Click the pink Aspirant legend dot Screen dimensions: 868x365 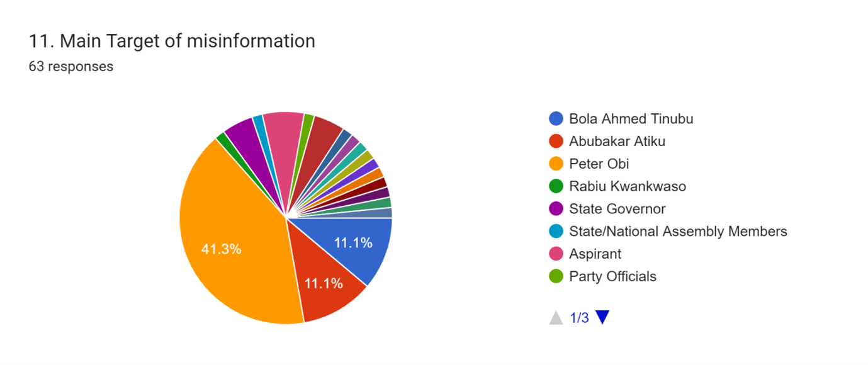coord(556,254)
